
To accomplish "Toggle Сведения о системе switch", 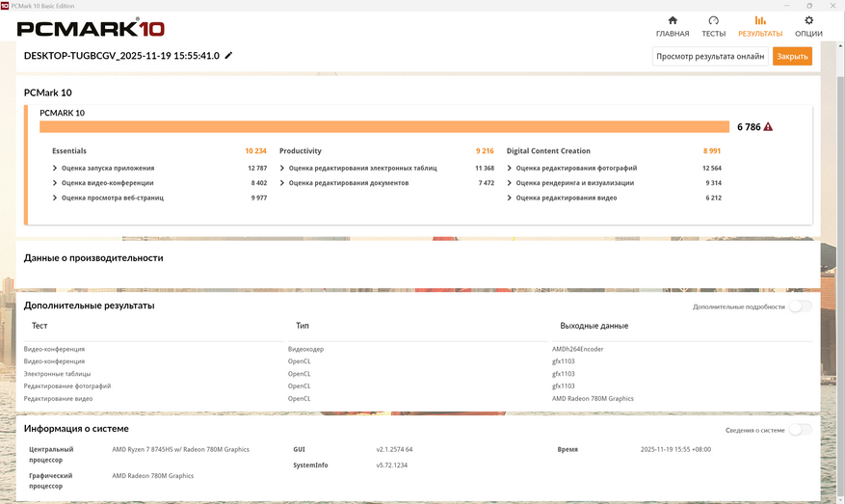I will pos(801,430).
